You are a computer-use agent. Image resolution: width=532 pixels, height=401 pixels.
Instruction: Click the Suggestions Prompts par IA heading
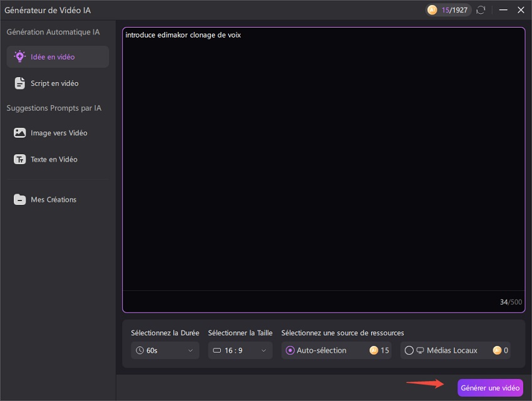(x=54, y=108)
